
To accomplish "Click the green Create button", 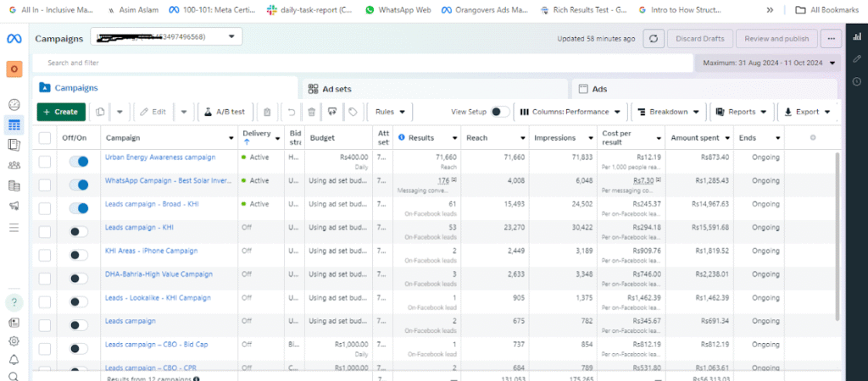I will [60, 112].
